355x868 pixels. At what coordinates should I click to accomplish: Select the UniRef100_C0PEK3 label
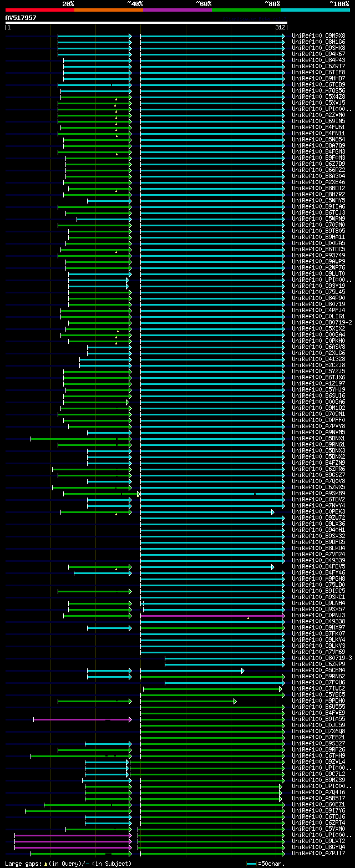point(318,511)
